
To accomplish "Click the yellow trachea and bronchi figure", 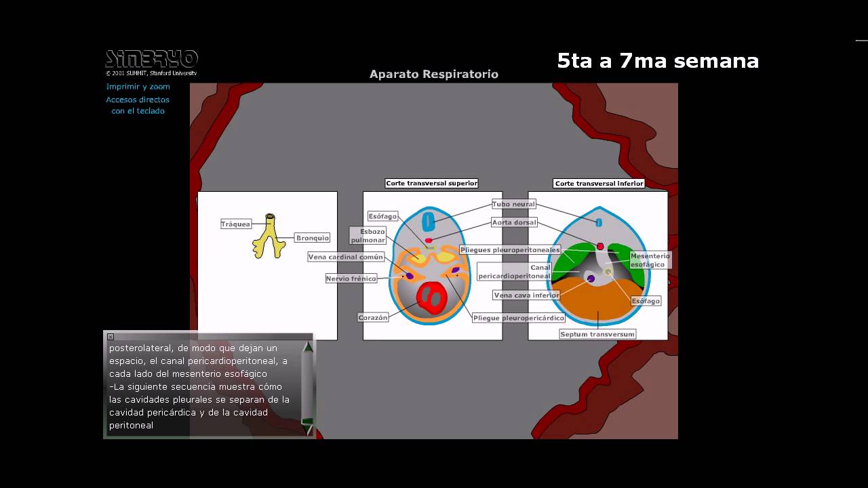I will tap(269, 237).
